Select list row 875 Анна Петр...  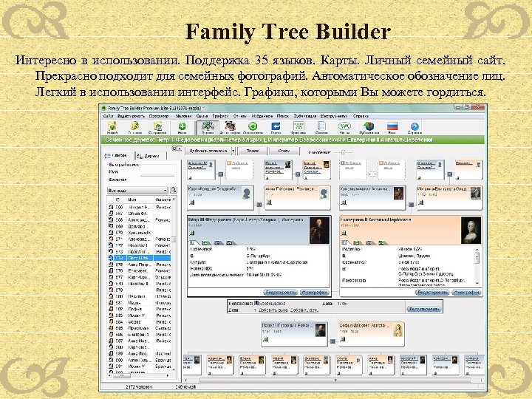click(x=139, y=265)
